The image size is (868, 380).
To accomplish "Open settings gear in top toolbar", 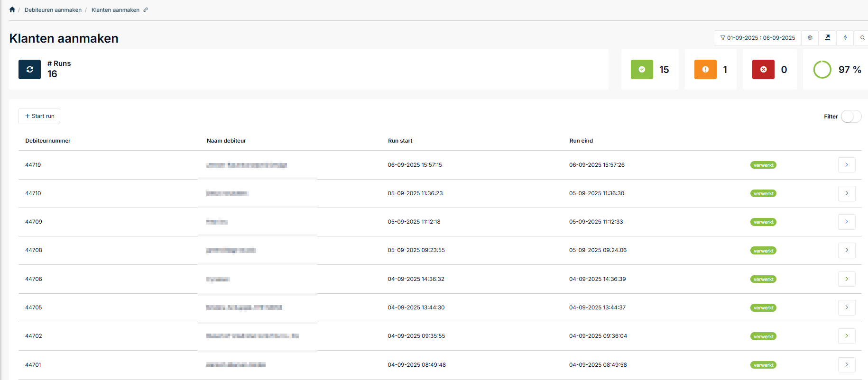I will tap(810, 38).
